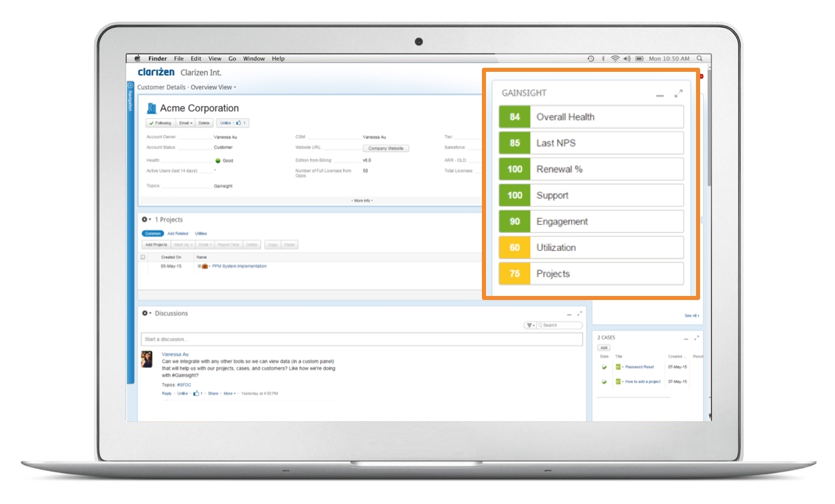Viewport: 835px width, 504px height.
Task: Click the thumbs-up icon on the post
Action: coord(196,393)
